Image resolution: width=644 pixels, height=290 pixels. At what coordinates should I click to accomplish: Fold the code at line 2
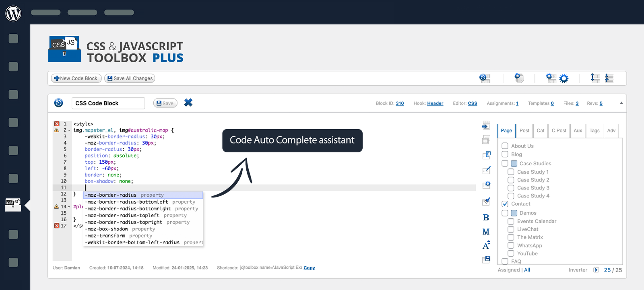pyautogui.click(x=69, y=130)
